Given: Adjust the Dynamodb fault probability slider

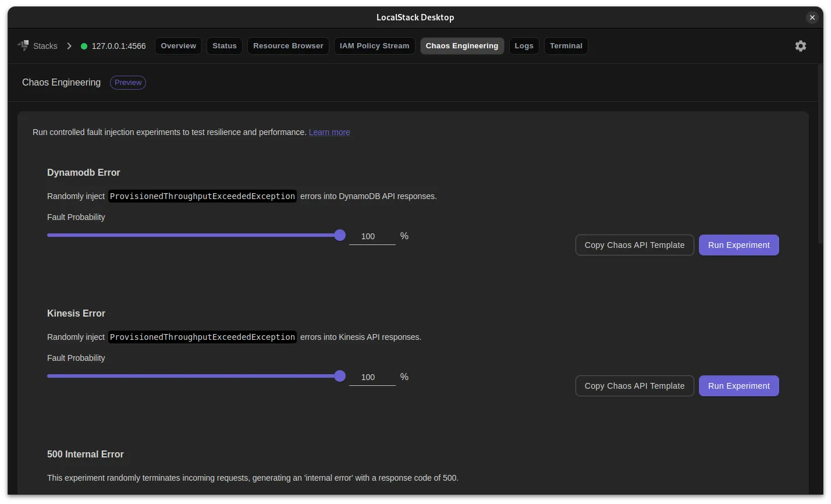Looking at the screenshot, I should click(340, 235).
